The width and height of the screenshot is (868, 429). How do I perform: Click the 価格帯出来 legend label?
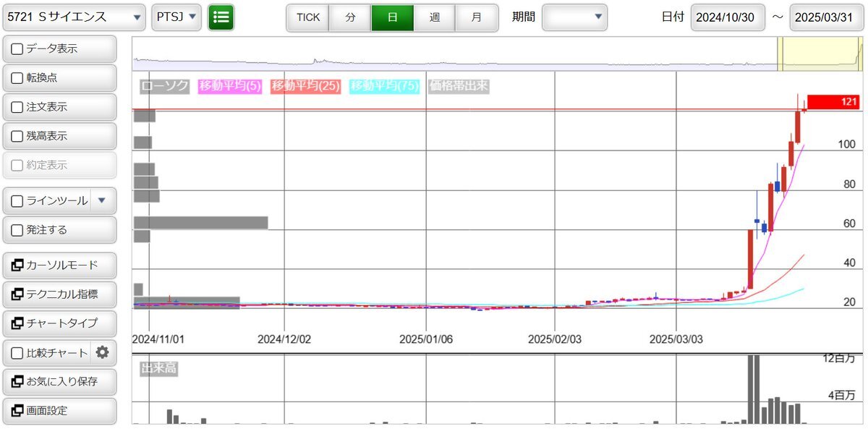[459, 86]
